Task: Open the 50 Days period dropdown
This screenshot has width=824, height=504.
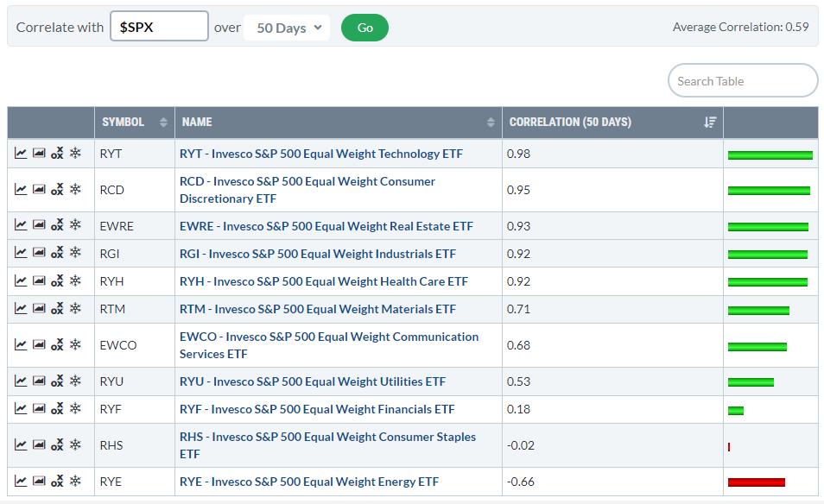Action: pyautogui.click(x=288, y=28)
